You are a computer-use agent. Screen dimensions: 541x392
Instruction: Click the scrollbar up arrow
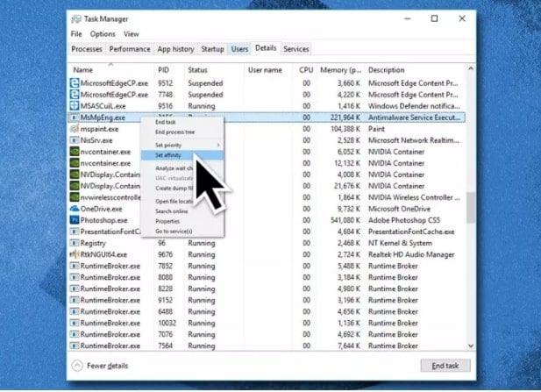[471, 68]
